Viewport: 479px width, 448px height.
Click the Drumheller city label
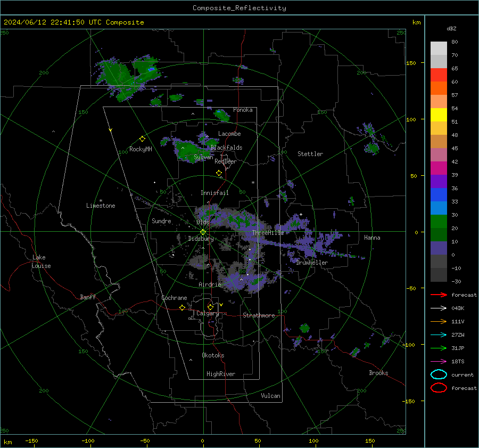(312, 263)
